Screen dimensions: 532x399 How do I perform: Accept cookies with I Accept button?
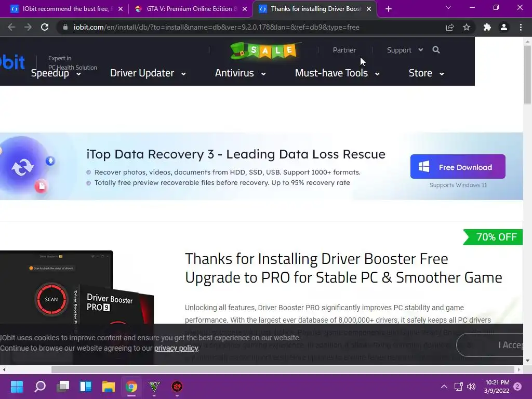click(490, 345)
